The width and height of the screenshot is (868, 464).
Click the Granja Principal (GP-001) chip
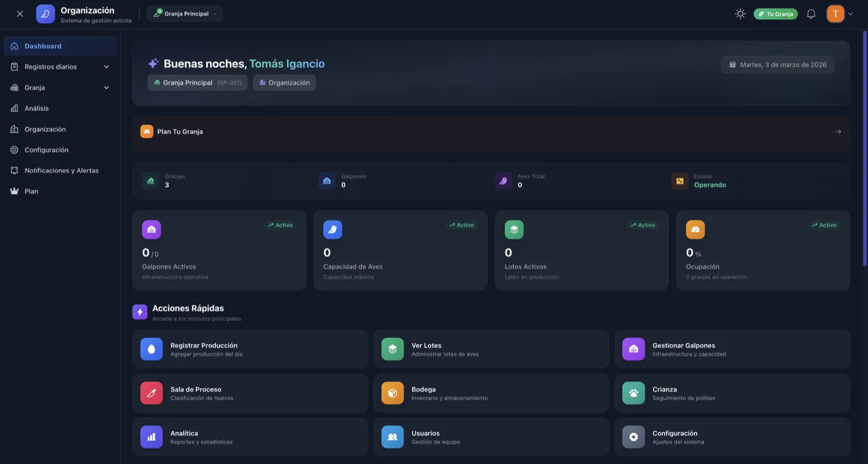[x=198, y=82]
